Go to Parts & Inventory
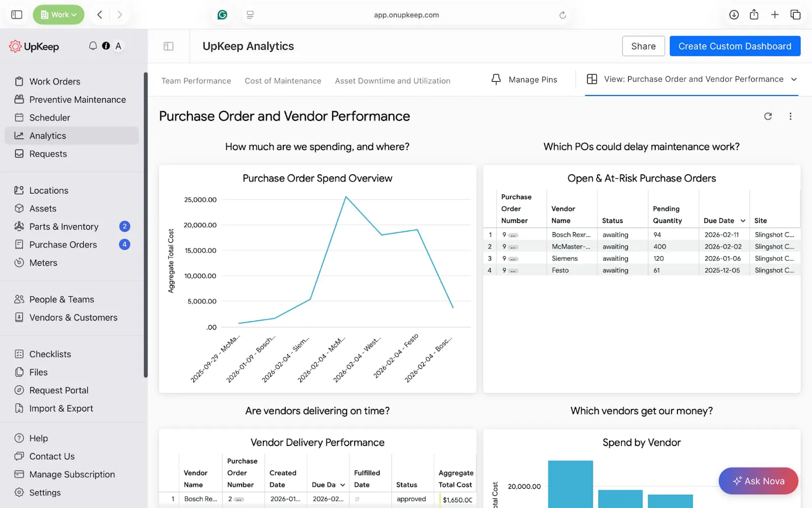Screen dimensions: 812x508 point(63,227)
